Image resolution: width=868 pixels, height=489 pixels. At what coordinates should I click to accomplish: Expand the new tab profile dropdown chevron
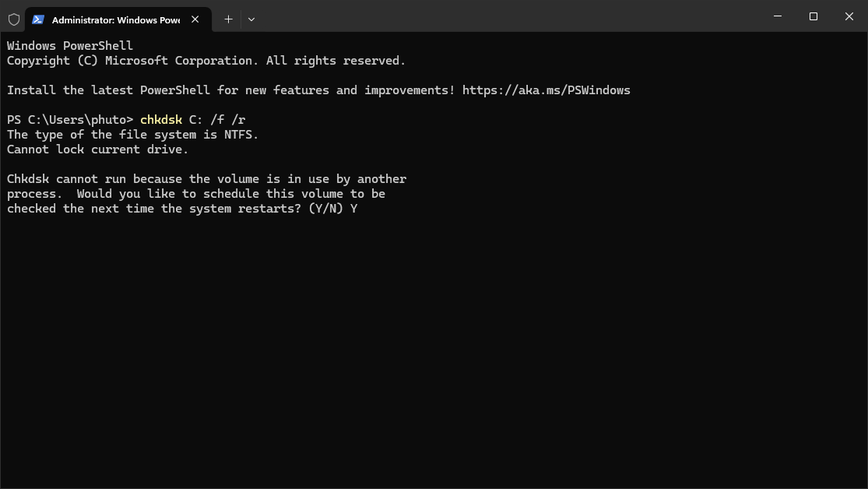point(251,19)
